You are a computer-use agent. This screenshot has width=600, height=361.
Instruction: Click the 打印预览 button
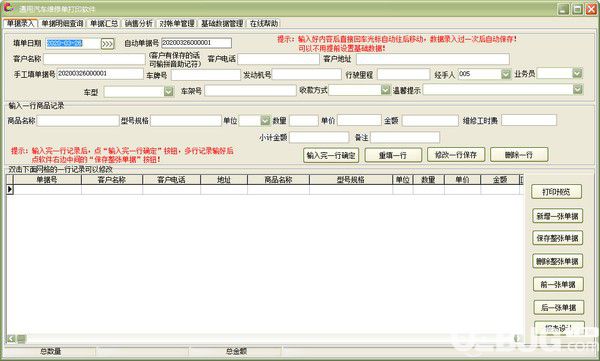(556, 192)
